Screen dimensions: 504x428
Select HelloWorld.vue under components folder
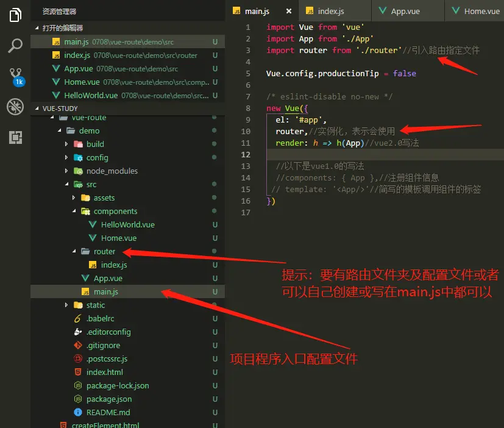(x=127, y=224)
